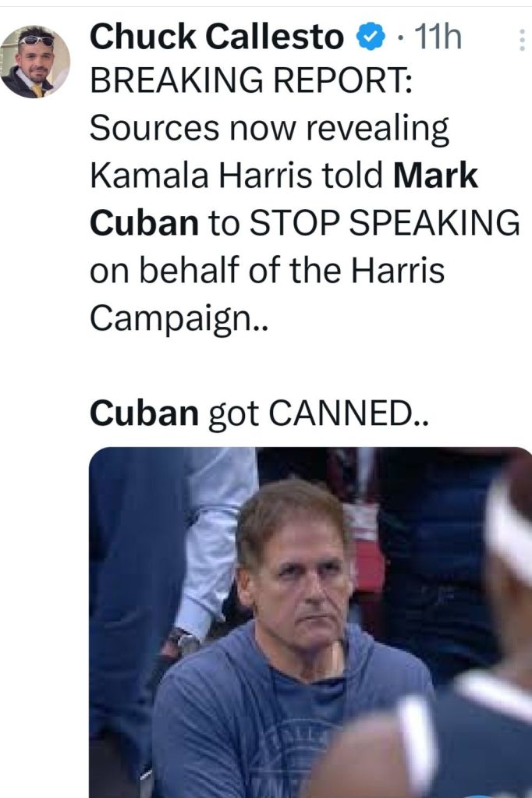Click the Chuck Callesto display name
This screenshot has height=798, width=532.
[x=216, y=37]
